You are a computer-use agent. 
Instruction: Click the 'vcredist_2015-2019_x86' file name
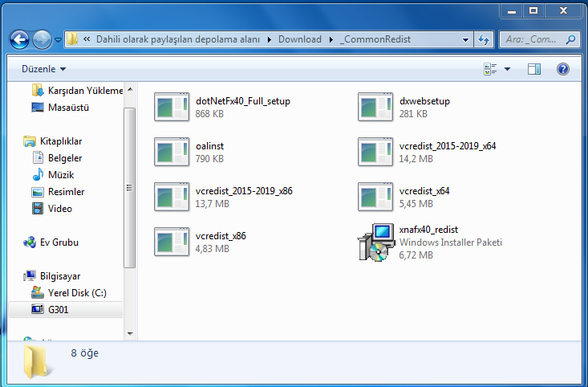[244, 191]
